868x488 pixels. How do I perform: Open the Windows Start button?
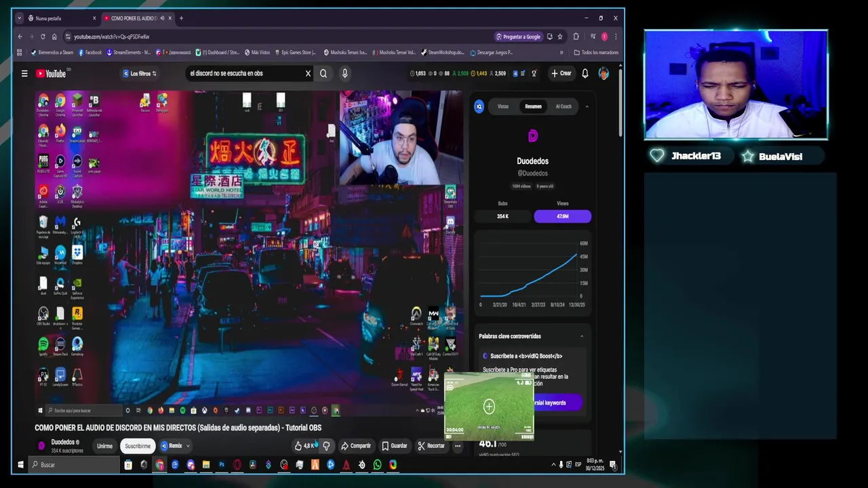click(20, 465)
